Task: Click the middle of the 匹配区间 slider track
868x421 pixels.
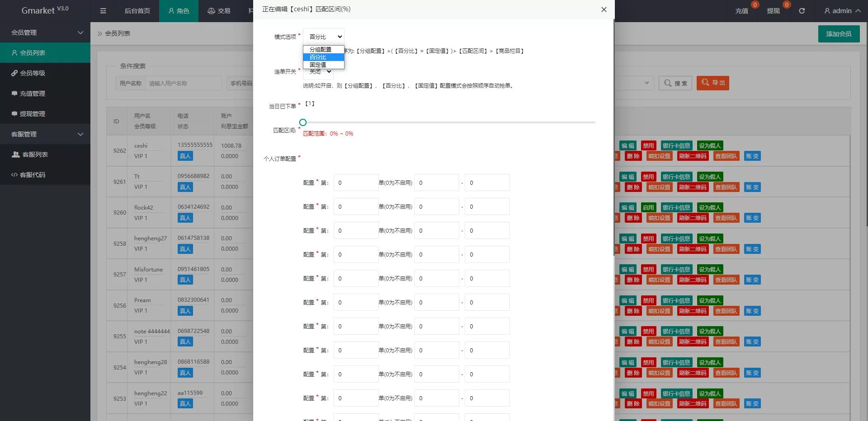Action: pos(449,122)
